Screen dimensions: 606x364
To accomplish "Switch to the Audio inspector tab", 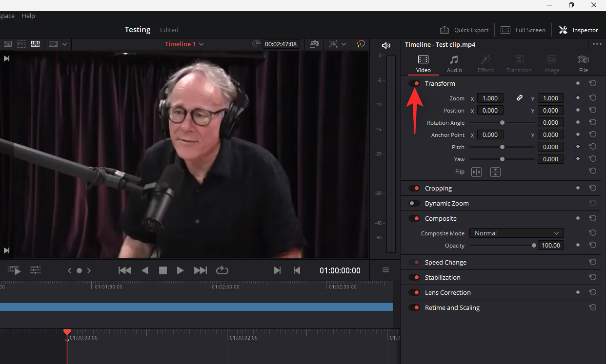I will click(454, 64).
